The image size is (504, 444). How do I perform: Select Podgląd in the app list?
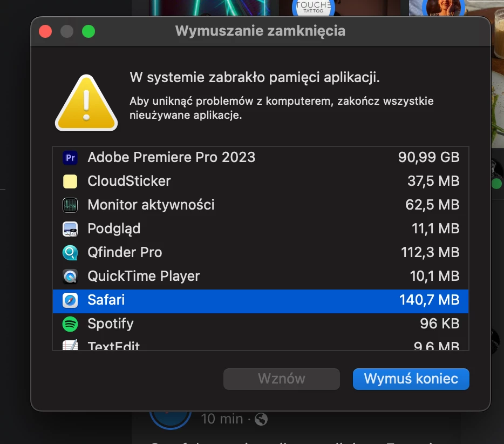click(261, 229)
